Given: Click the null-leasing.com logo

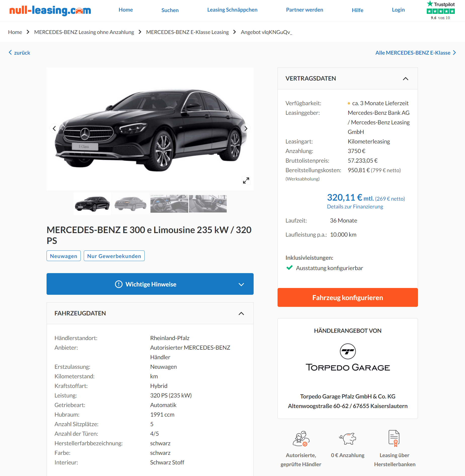Looking at the screenshot, I should [50, 10].
